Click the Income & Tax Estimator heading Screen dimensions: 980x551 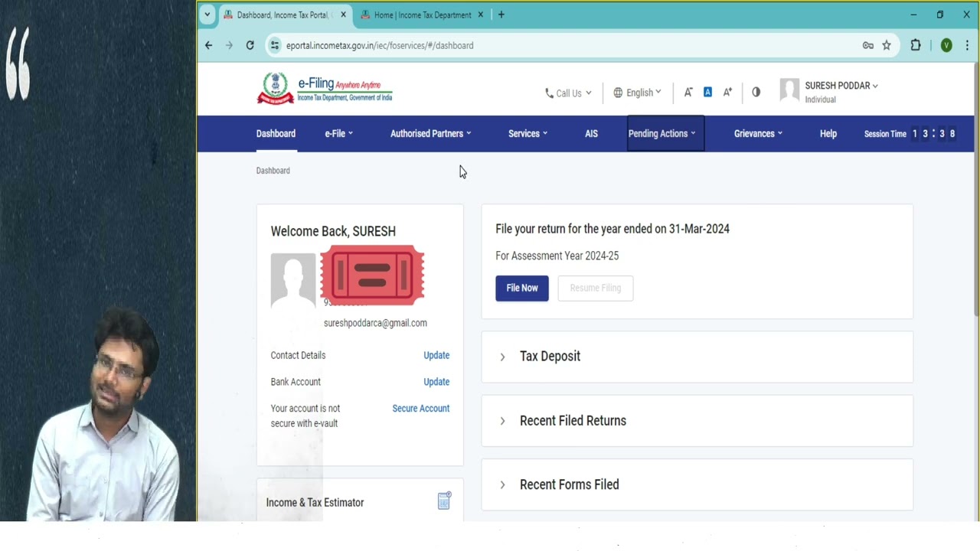(315, 502)
